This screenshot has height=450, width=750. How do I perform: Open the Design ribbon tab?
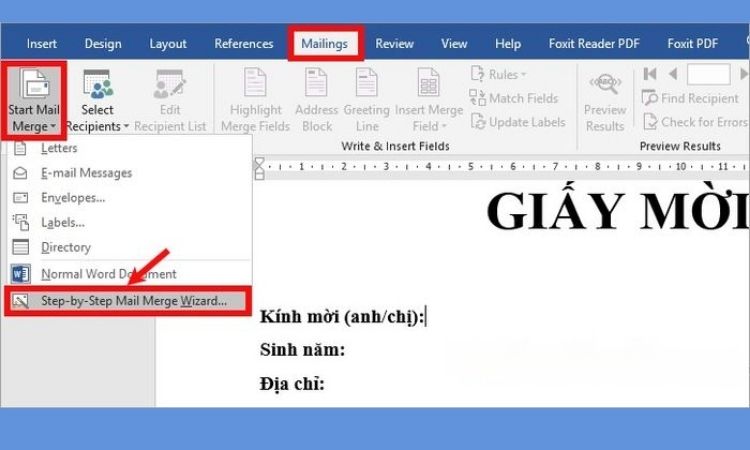click(103, 44)
